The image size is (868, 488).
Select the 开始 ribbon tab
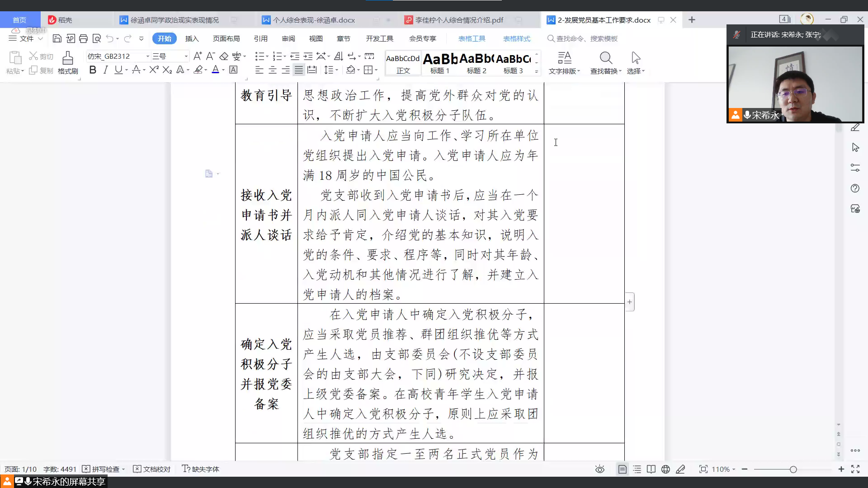(x=165, y=38)
